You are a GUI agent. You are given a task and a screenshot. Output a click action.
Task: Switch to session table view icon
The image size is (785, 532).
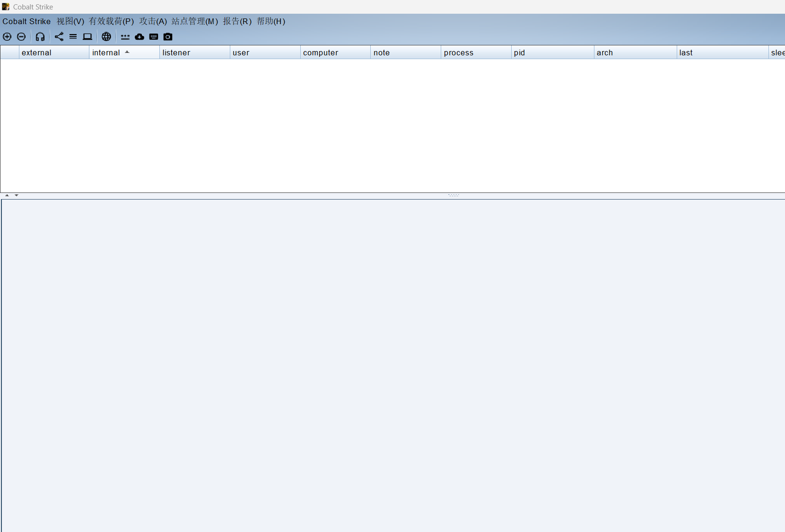[x=73, y=36]
